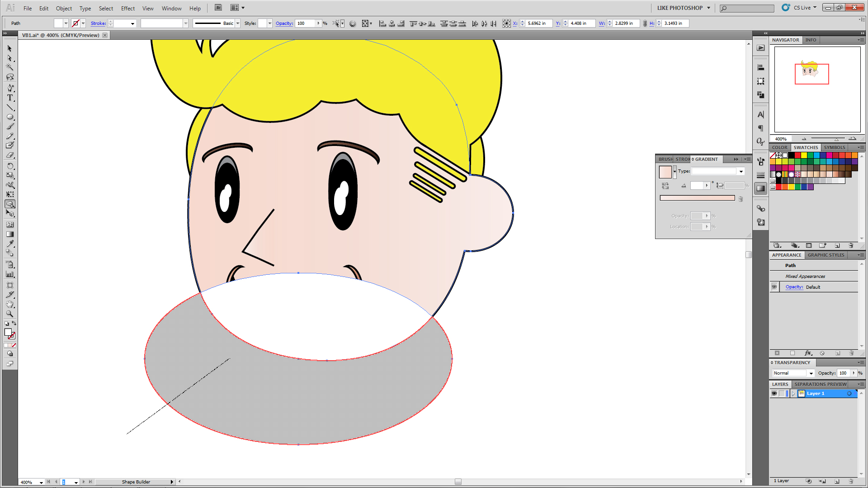Choose the Eyedropper tool

9,244
